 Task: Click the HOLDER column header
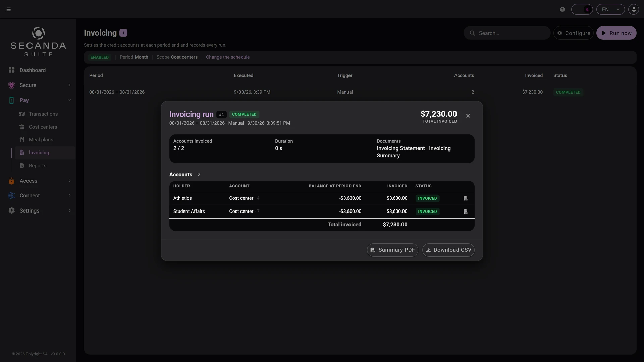(181, 186)
